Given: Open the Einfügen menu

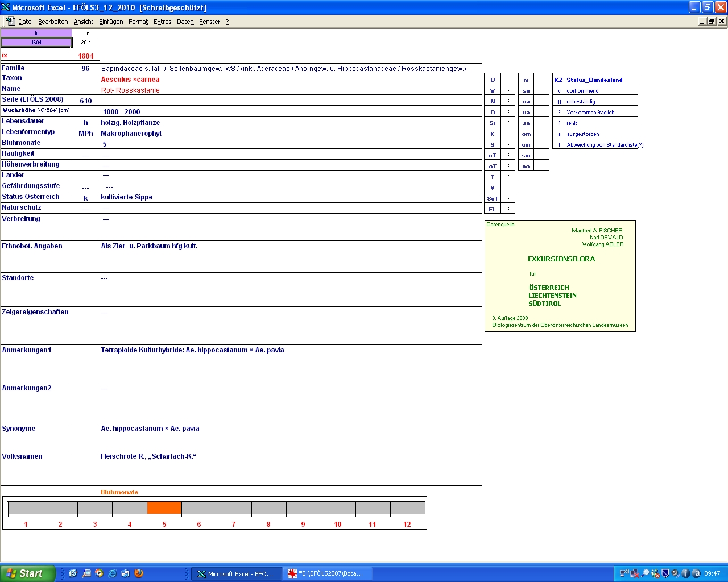Looking at the screenshot, I should pyautogui.click(x=111, y=22).
